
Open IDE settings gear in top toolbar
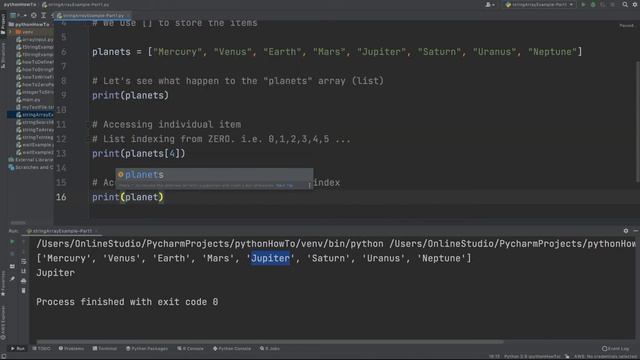635,4
